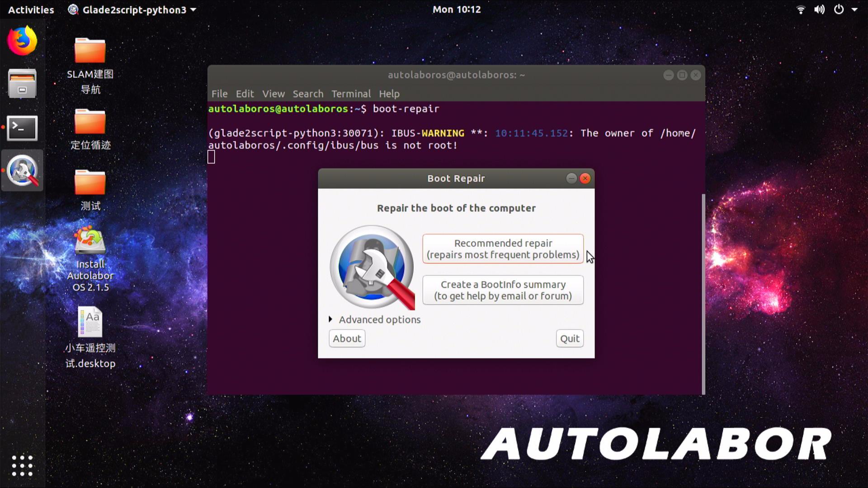Click the clock showing Mon 10:12
The height and width of the screenshot is (488, 868).
456,9
